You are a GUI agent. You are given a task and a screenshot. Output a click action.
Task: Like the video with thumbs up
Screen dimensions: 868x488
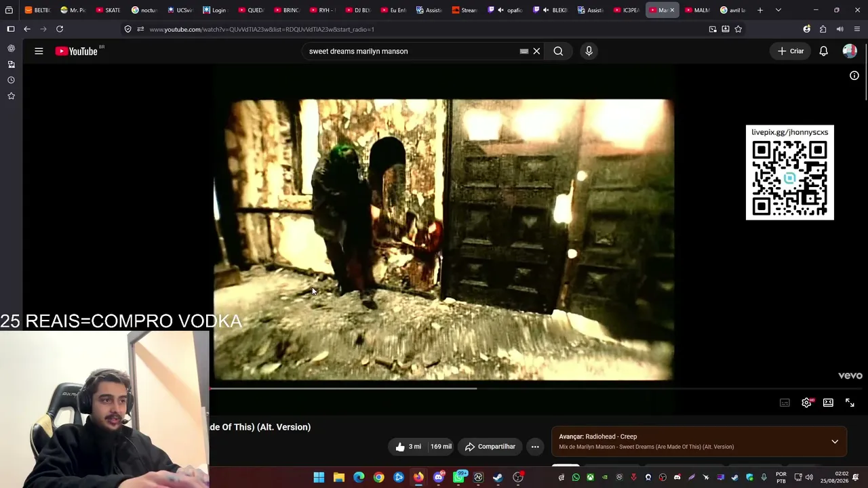tap(408, 447)
